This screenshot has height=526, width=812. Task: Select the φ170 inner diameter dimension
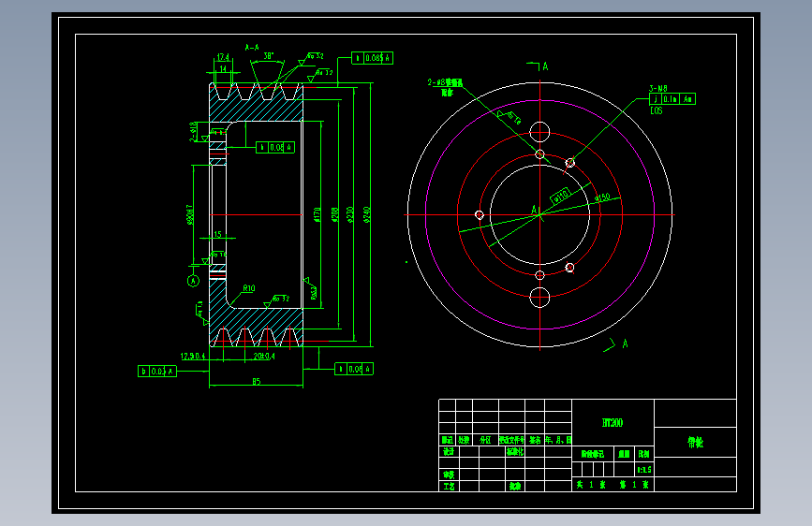[x=317, y=215]
